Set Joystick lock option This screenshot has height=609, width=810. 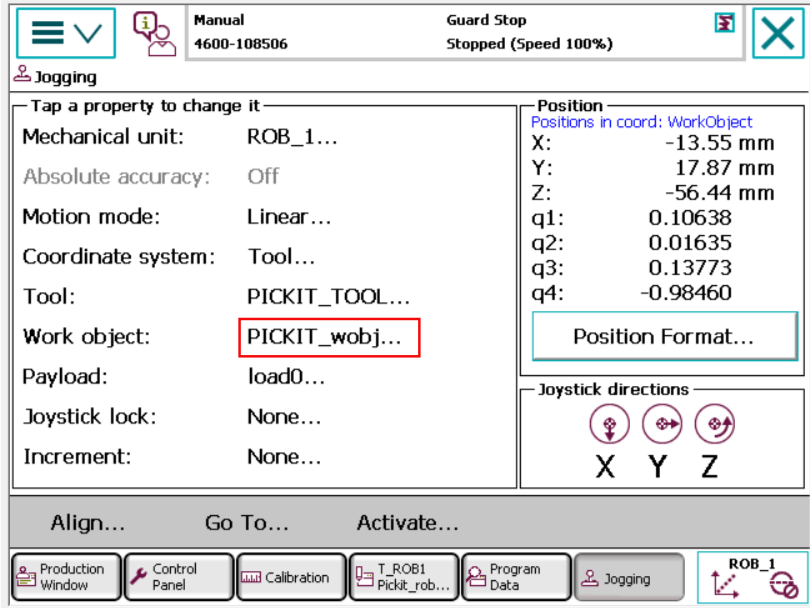click(284, 417)
